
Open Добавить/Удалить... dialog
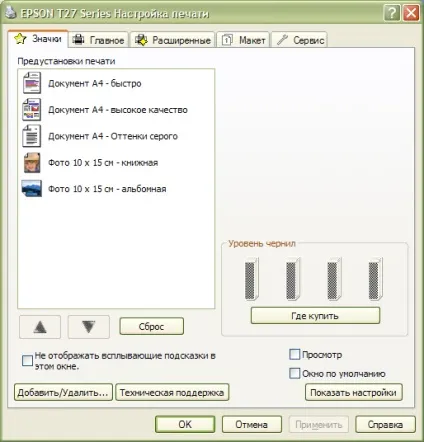[x=63, y=392]
